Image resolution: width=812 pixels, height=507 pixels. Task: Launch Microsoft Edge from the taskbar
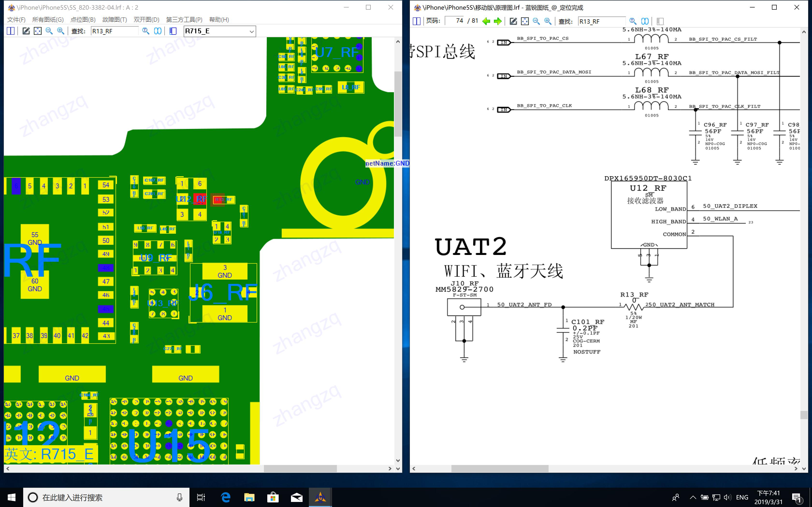[x=226, y=497]
